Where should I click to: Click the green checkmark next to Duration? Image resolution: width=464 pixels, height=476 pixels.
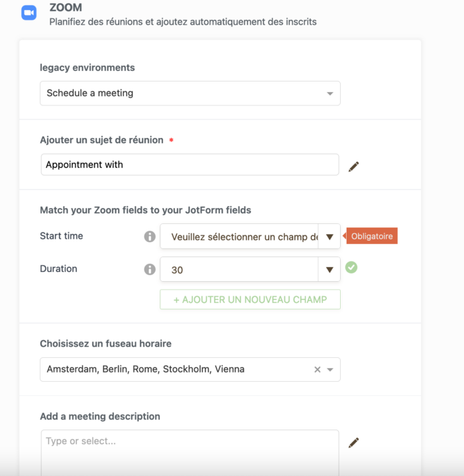[x=351, y=268]
